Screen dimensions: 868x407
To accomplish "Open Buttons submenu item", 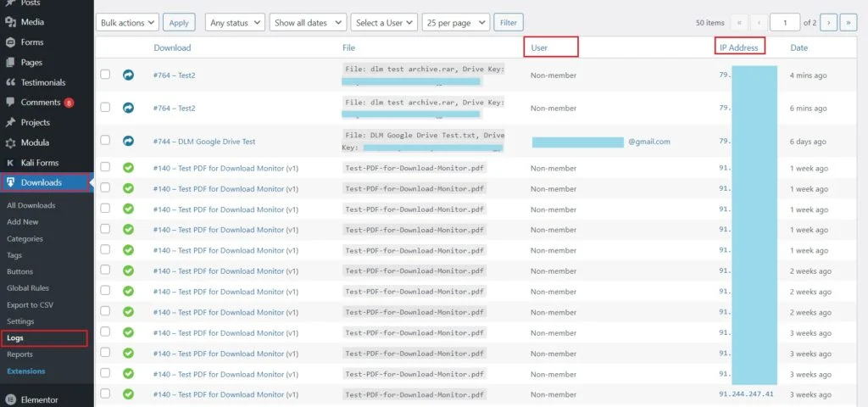I will [20, 272].
